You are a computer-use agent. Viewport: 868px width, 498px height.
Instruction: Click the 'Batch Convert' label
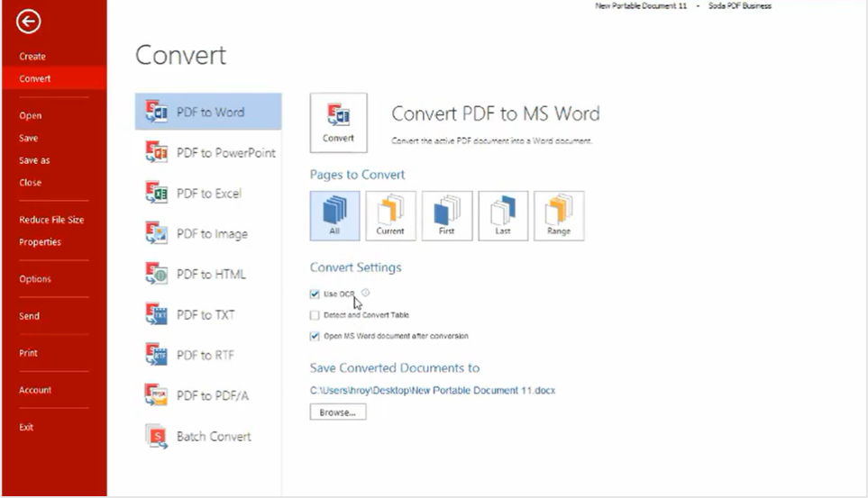(214, 437)
